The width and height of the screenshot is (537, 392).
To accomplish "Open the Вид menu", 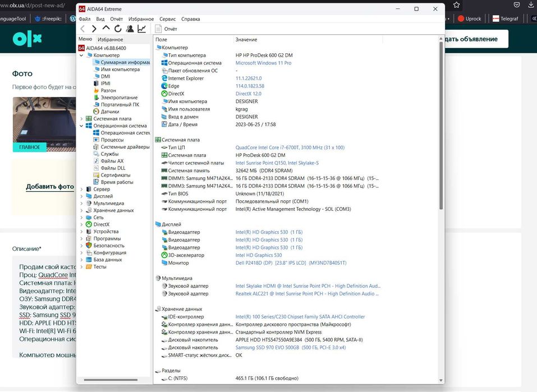I will pyautogui.click(x=100, y=19).
